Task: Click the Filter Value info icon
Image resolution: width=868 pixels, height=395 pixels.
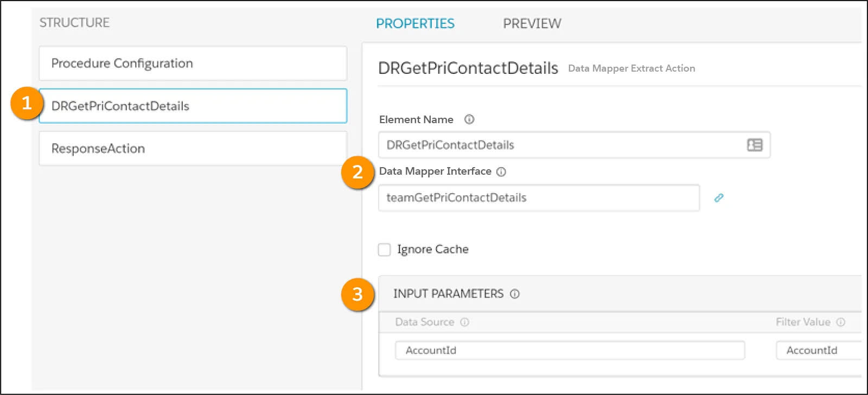Action: click(840, 322)
